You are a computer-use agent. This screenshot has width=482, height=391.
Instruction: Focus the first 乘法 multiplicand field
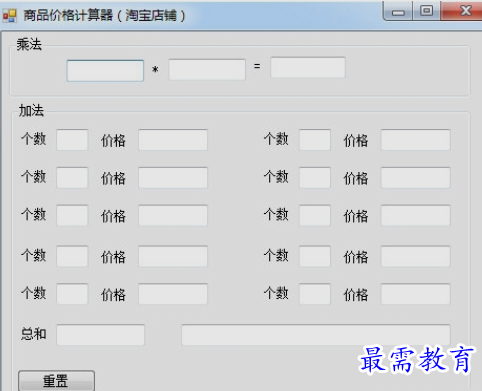click(x=105, y=71)
